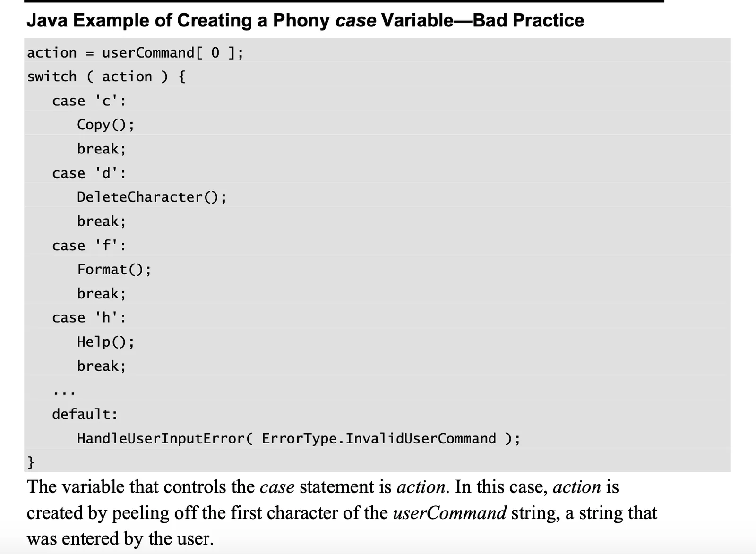Click the italic word "userCommand" in the paragraph
756x554 pixels.
pos(449,513)
